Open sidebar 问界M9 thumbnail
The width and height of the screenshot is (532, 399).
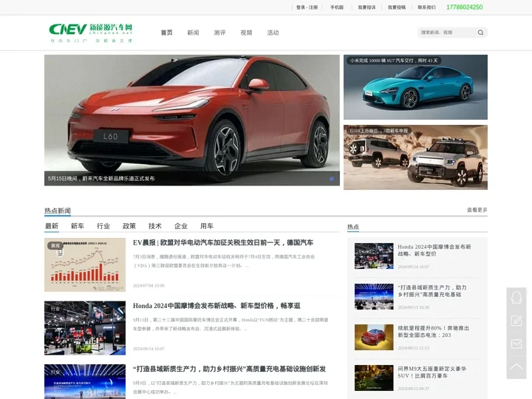374,378
